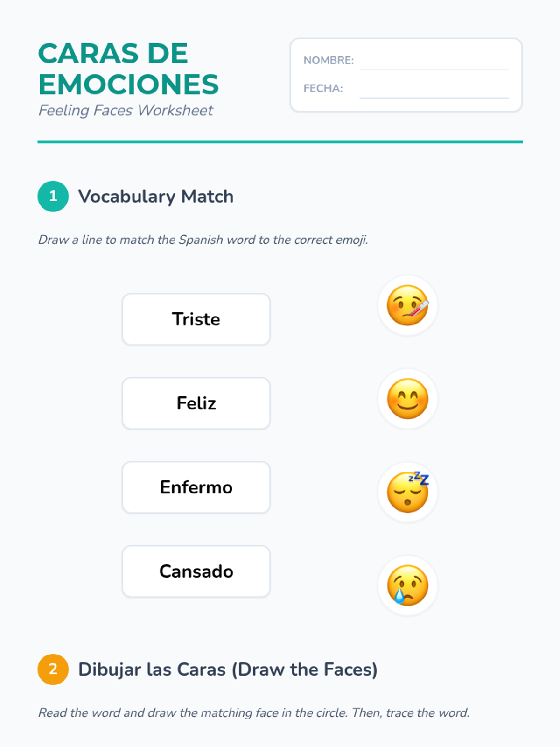Click the Dibujar las Caras heading
Viewport: 560px width, 747px height.
pos(228,669)
